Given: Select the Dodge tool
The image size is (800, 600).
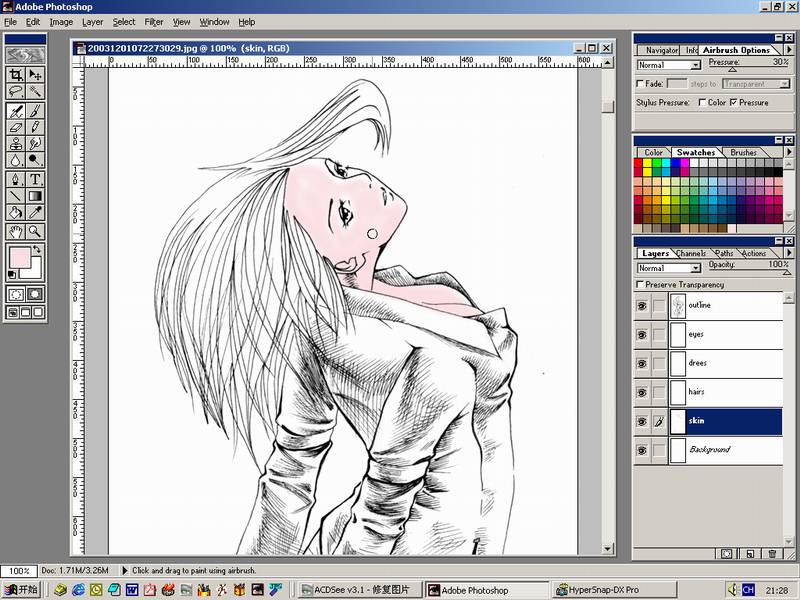Looking at the screenshot, I should click(x=35, y=160).
